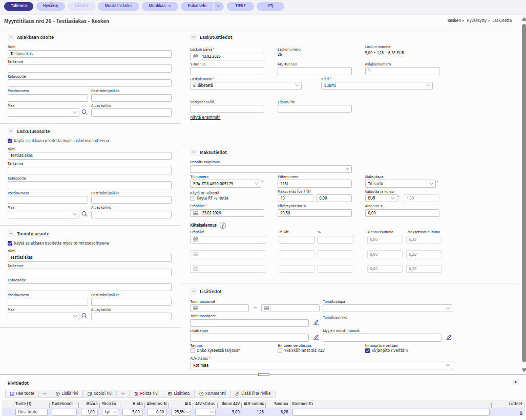Viewport: 526px width, 420px height.
Task: Toggle the Käytä RF-viitettä checkbox
Action: [193, 198]
